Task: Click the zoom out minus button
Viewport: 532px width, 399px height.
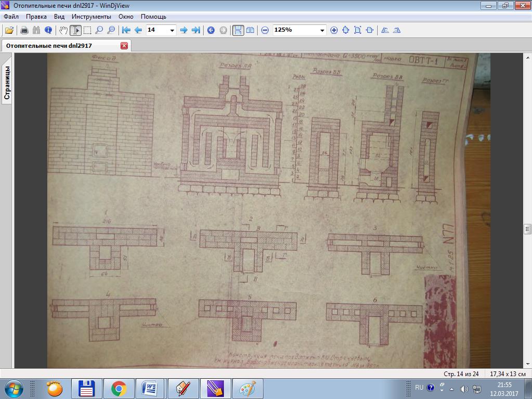Action: [x=265, y=30]
